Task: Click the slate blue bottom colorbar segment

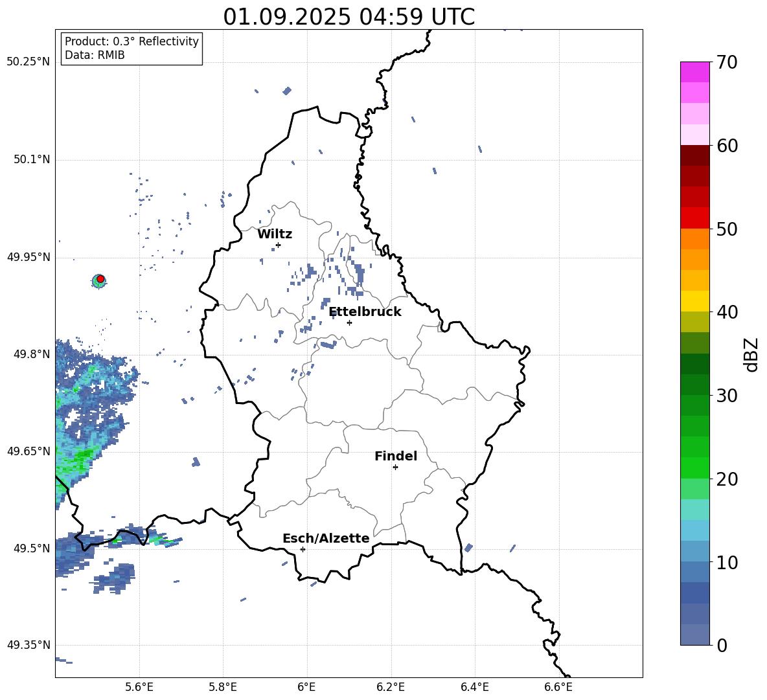Action: click(694, 635)
